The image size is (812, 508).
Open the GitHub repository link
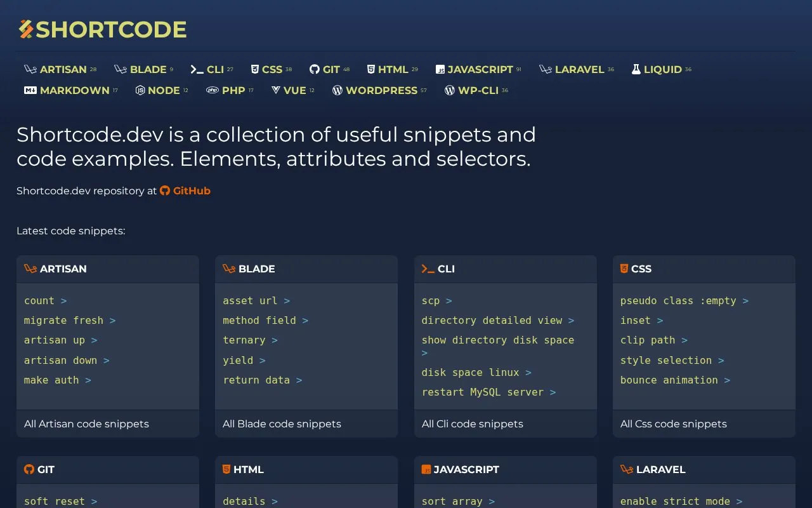pyautogui.click(x=185, y=190)
